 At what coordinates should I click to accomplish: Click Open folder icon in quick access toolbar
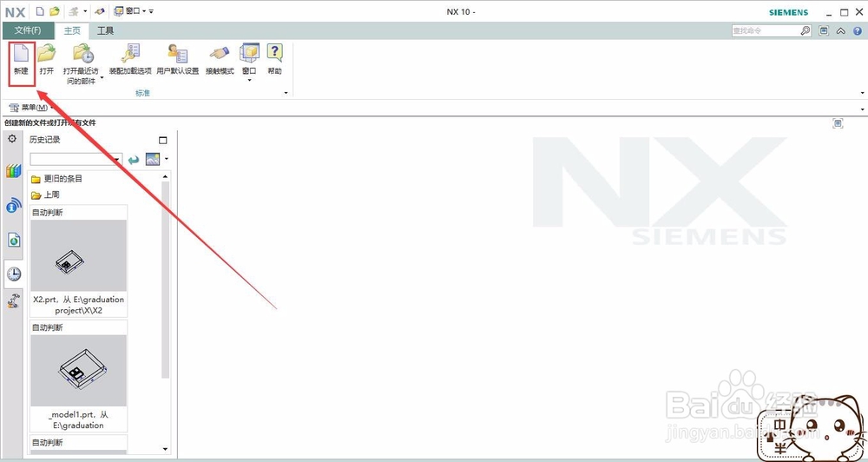tap(54, 11)
